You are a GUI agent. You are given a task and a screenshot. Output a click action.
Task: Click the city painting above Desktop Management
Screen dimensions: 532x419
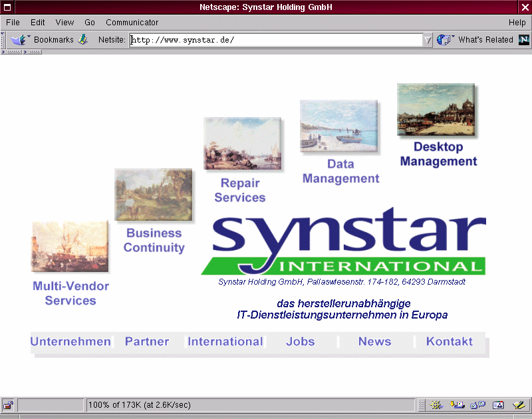click(436, 109)
